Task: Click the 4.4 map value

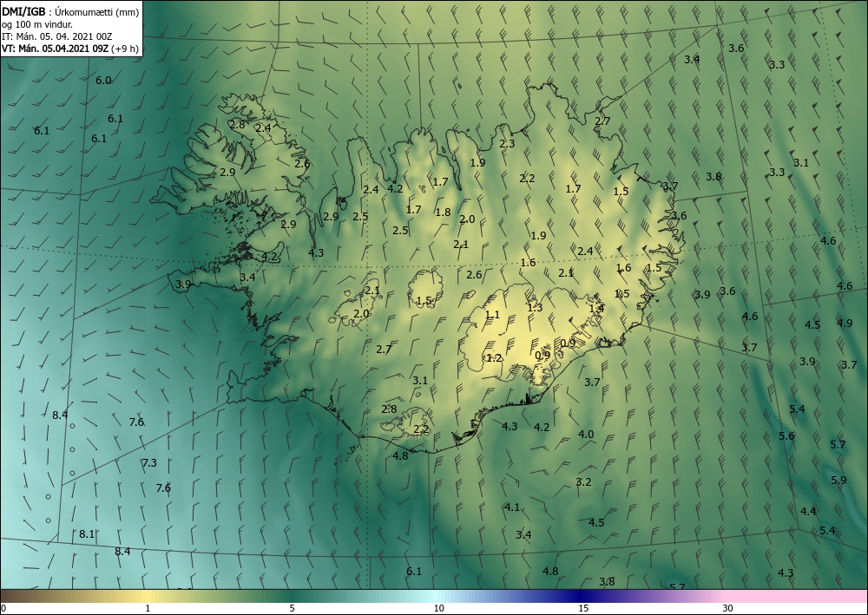Action: [808, 512]
